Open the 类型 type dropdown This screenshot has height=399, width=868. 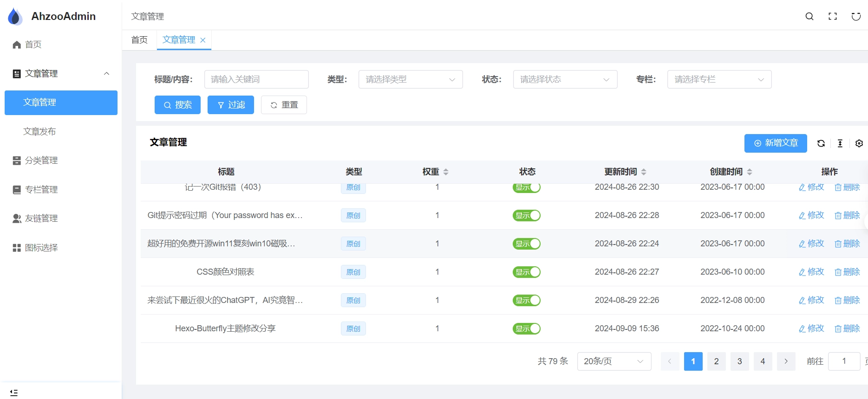pyautogui.click(x=410, y=79)
